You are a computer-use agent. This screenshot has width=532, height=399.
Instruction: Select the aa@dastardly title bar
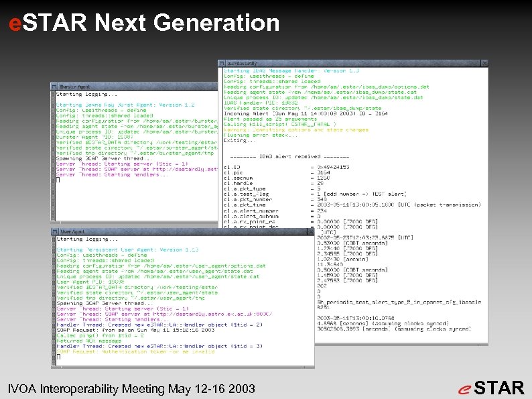(x=353, y=64)
